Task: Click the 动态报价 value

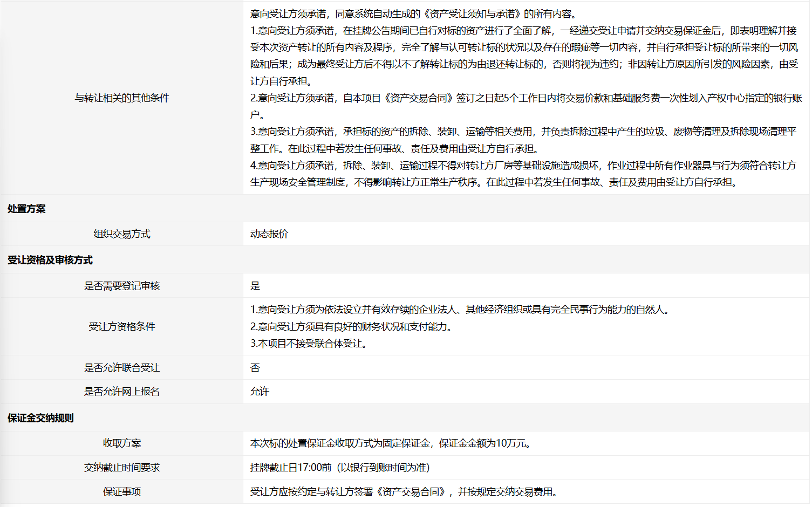Action: 269,234
